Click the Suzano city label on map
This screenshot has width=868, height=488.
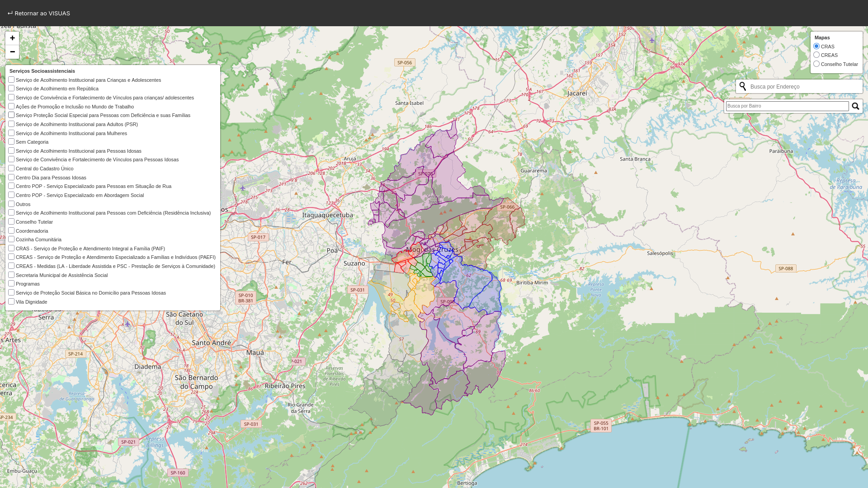coord(354,263)
